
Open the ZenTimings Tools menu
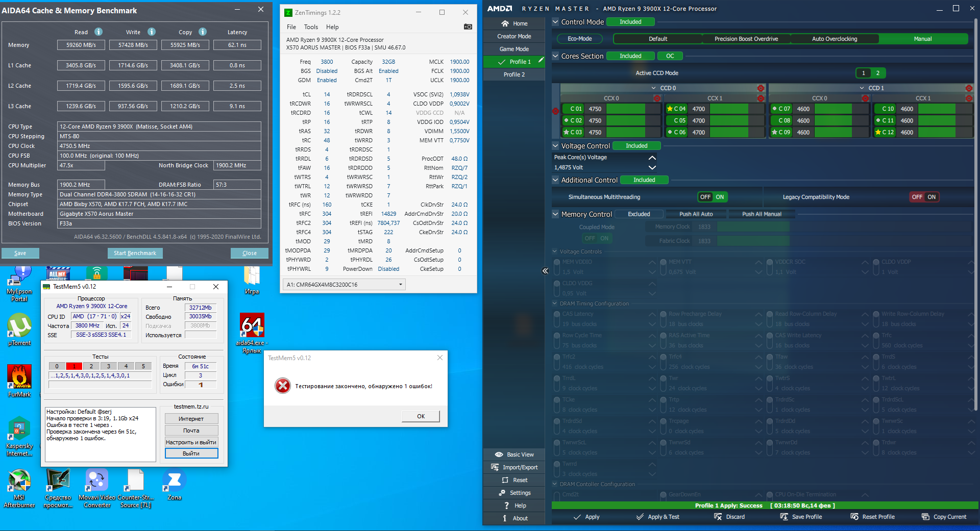[311, 27]
